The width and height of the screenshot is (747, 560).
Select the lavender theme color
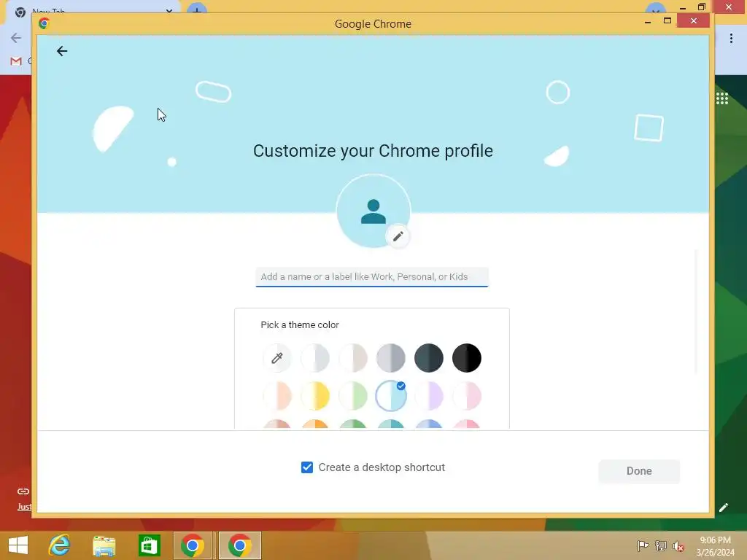(429, 396)
